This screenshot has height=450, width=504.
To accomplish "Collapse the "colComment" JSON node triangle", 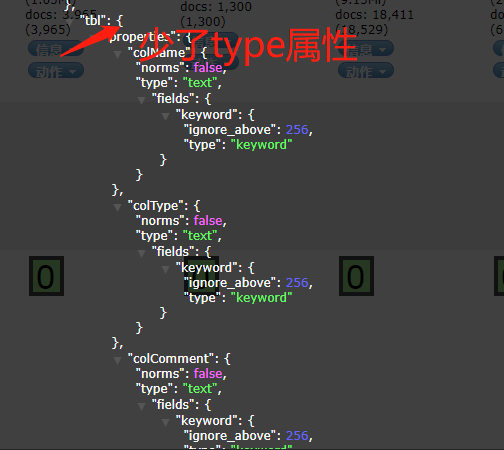I will pos(117,360).
